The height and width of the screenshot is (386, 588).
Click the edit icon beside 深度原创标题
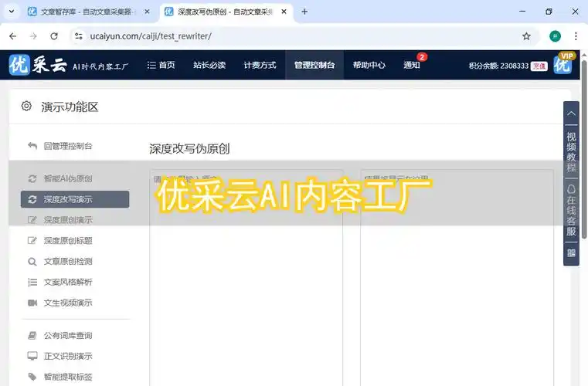[x=32, y=240]
